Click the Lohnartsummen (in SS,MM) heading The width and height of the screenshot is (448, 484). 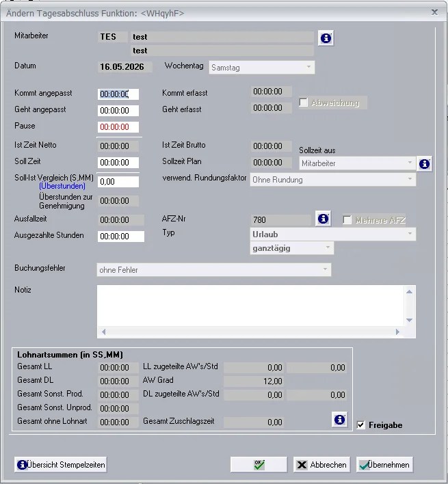coord(70,355)
